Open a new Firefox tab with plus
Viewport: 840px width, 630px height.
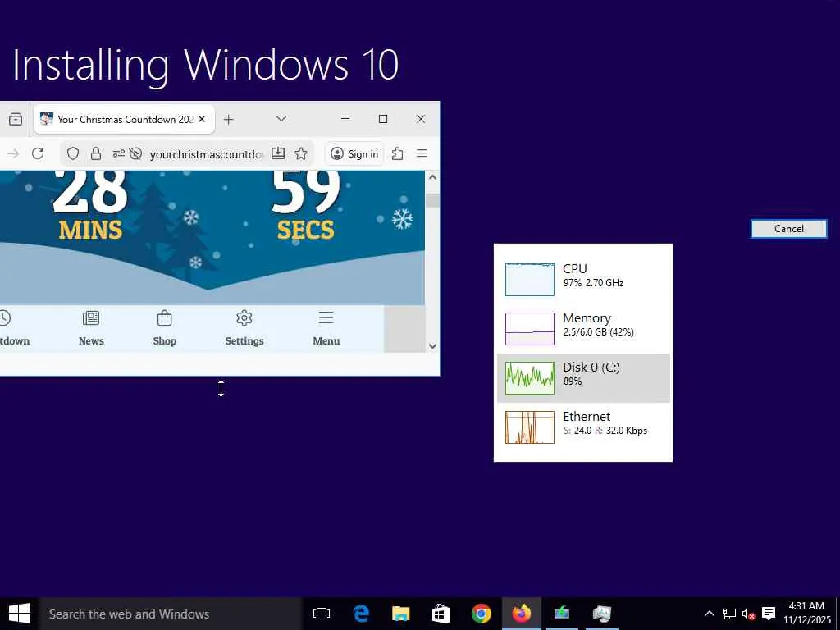point(229,120)
